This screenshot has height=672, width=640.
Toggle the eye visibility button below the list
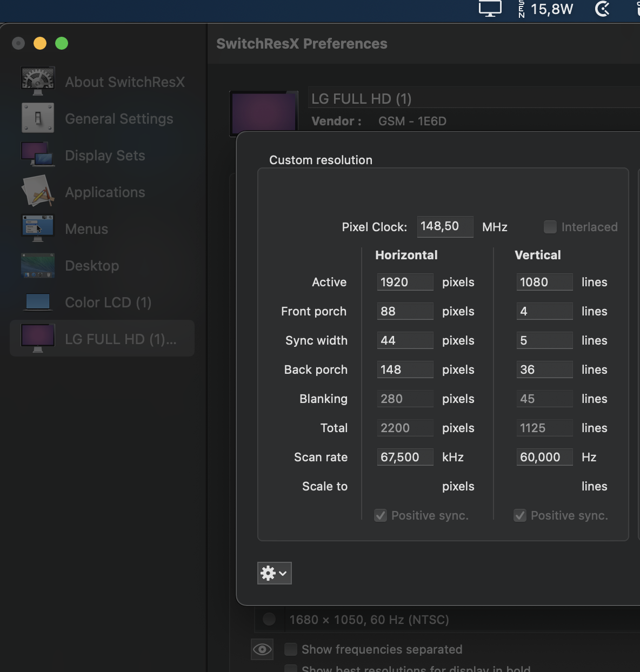262,649
